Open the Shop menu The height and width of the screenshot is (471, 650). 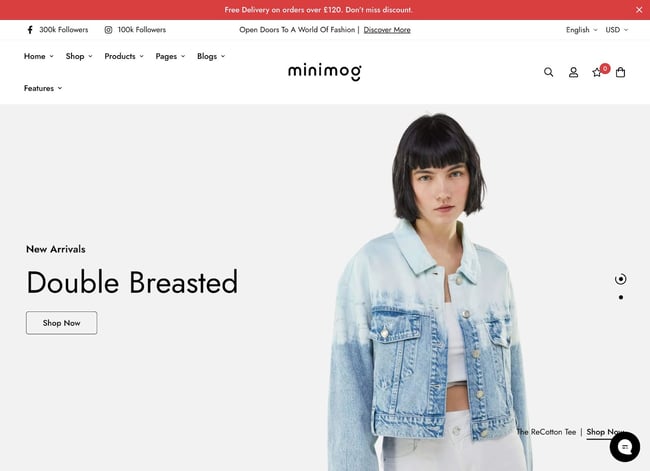(x=79, y=56)
